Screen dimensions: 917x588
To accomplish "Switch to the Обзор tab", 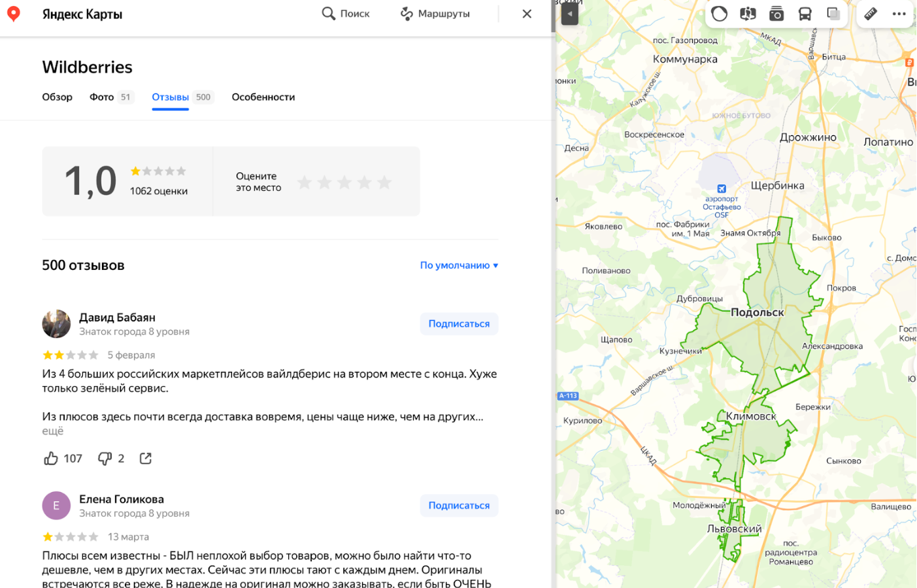I will tap(58, 97).
